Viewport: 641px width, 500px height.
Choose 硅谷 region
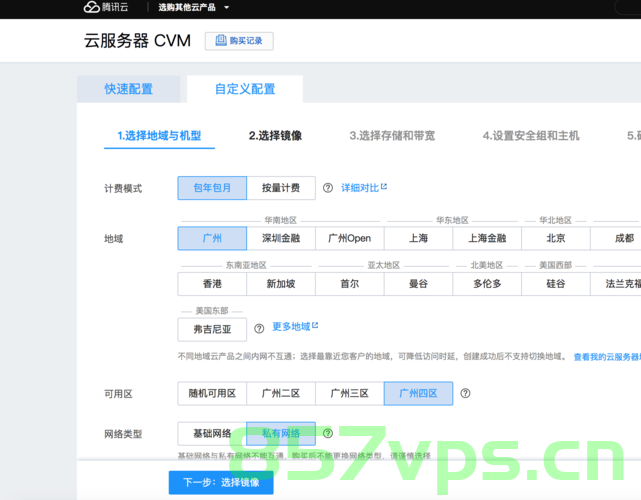pos(556,284)
